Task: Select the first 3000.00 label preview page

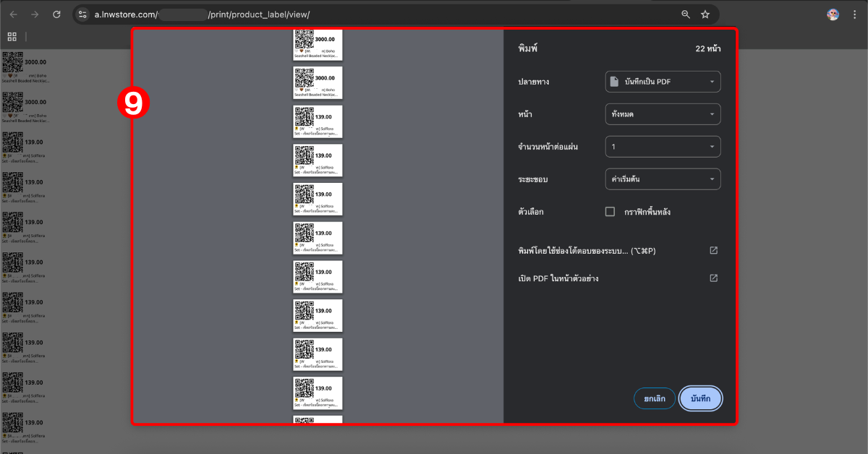Action: (318, 44)
